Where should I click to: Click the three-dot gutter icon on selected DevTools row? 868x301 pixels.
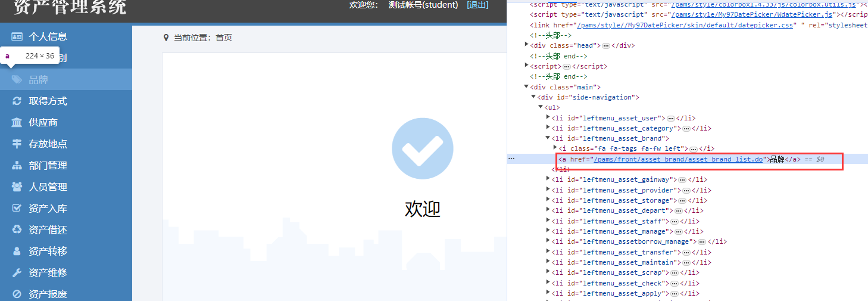pyautogui.click(x=511, y=159)
